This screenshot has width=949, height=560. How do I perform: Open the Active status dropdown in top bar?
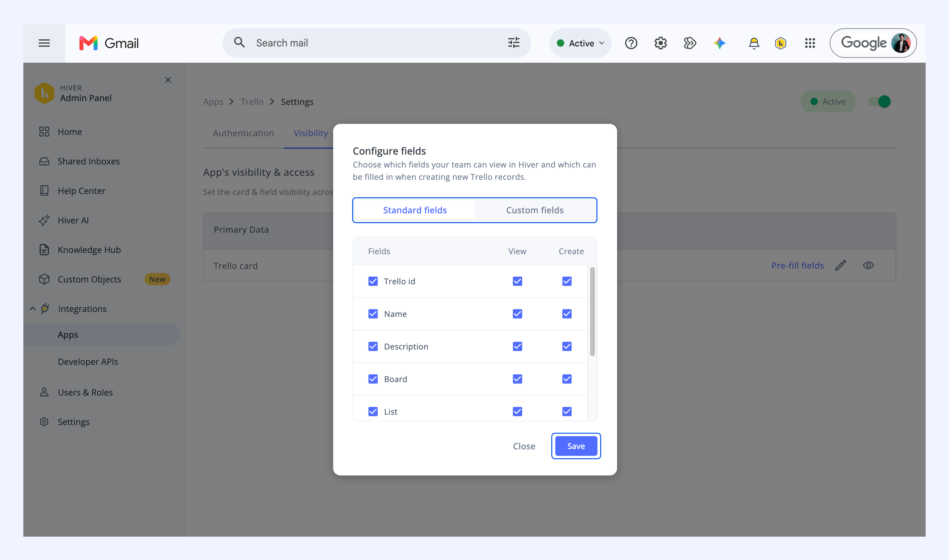click(x=580, y=43)
